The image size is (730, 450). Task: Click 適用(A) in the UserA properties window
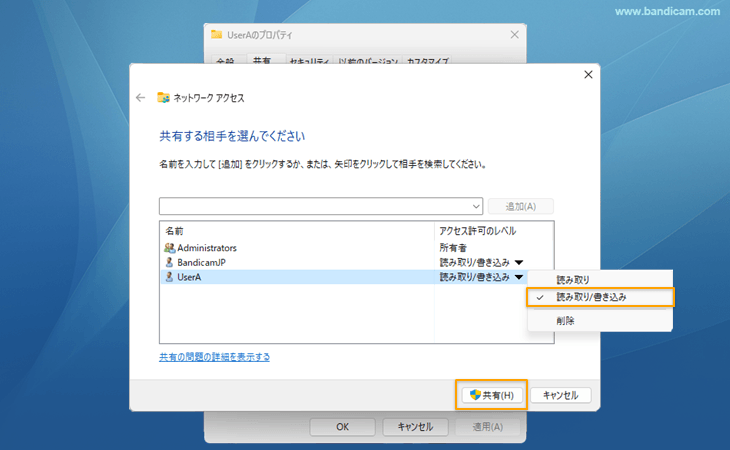pyautogui.click(x=487, y=427)
